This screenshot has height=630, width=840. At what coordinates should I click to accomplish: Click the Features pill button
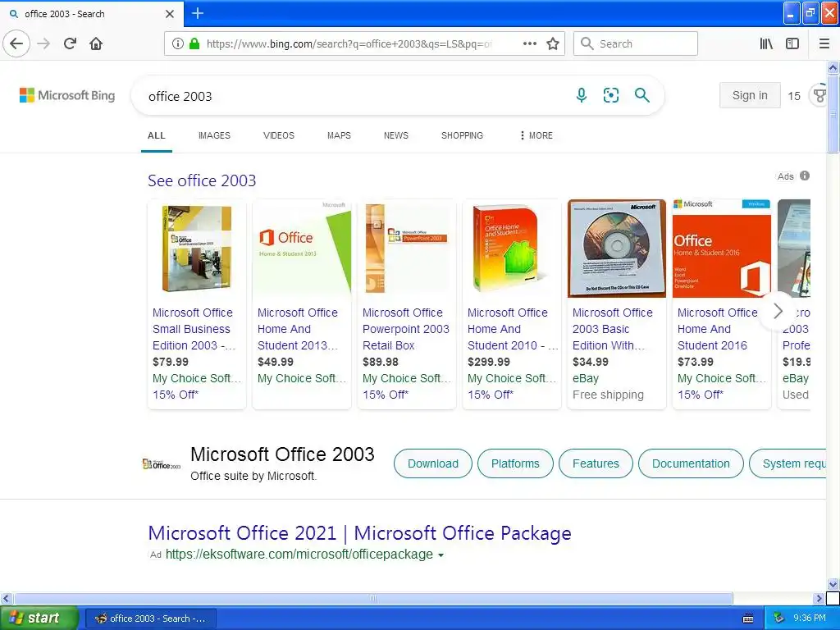[596, 463]
